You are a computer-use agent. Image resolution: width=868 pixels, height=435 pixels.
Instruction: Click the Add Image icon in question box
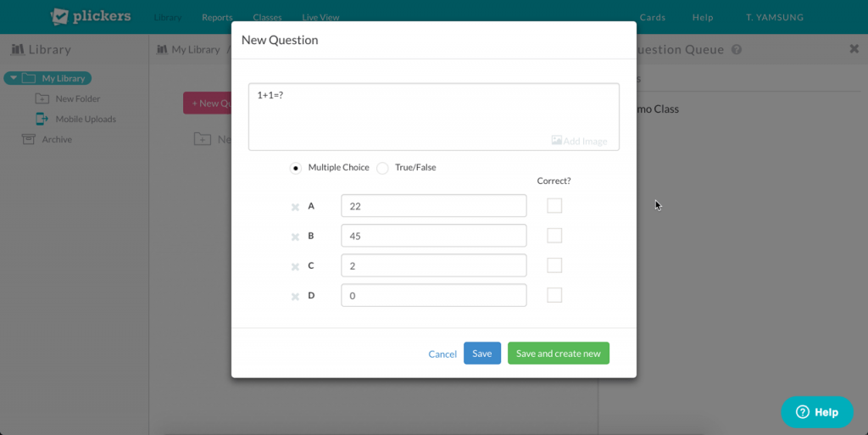(557, 141)
